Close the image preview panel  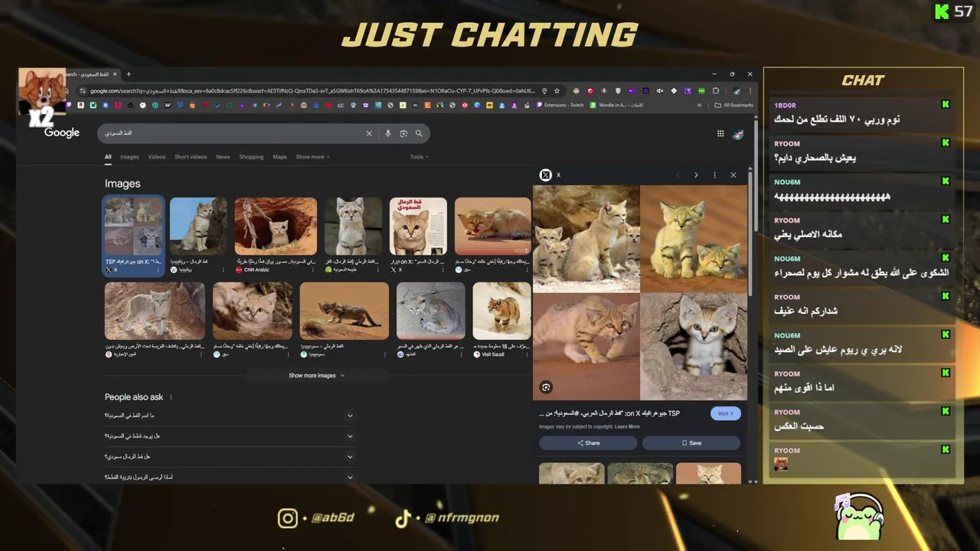[x=733, y=175]
